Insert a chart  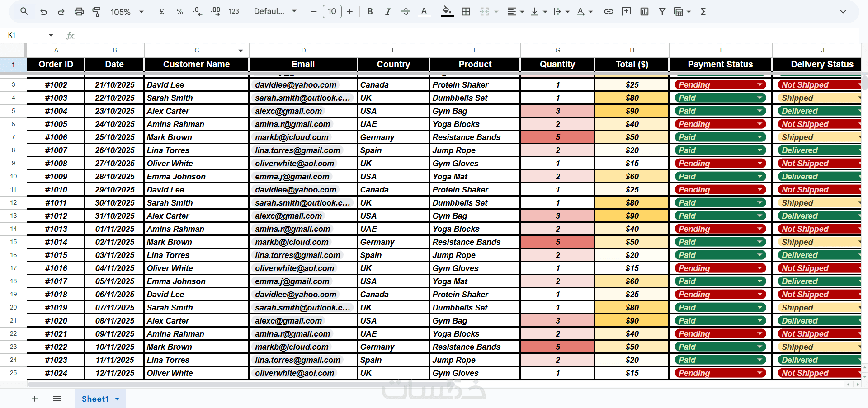coord(645,12)
